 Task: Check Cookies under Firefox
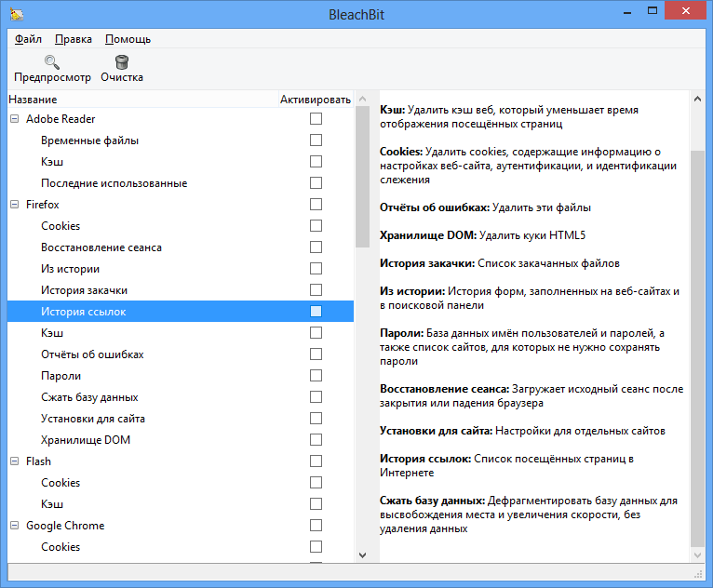tap(316, 226)
